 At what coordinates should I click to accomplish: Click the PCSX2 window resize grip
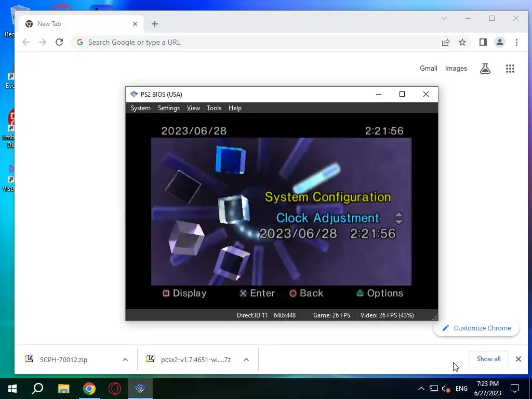tap(435, 317)
